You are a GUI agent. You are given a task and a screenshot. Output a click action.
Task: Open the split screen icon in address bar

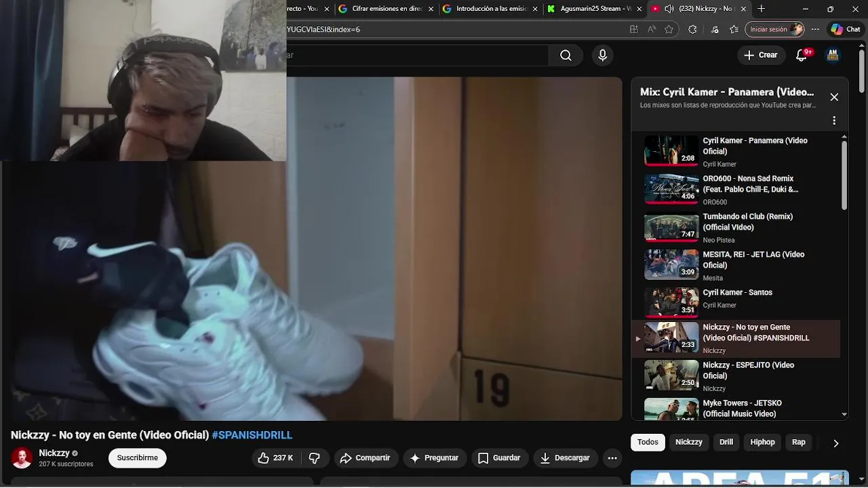coord(634,29)
